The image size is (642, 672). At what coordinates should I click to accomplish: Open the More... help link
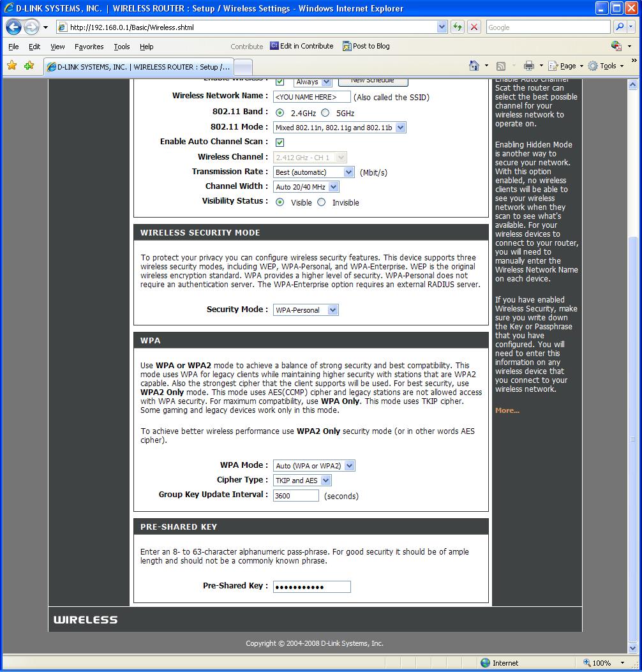point(507,410)
